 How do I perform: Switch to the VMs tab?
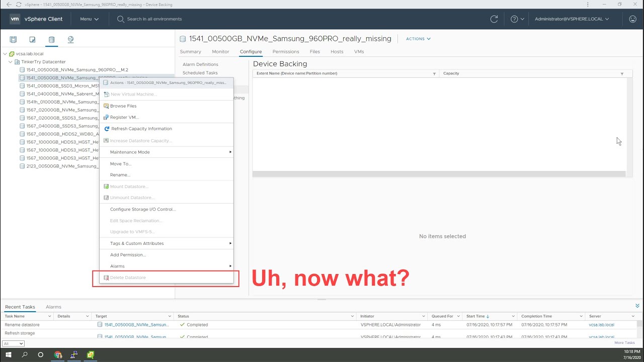click(x=359, y=52)
